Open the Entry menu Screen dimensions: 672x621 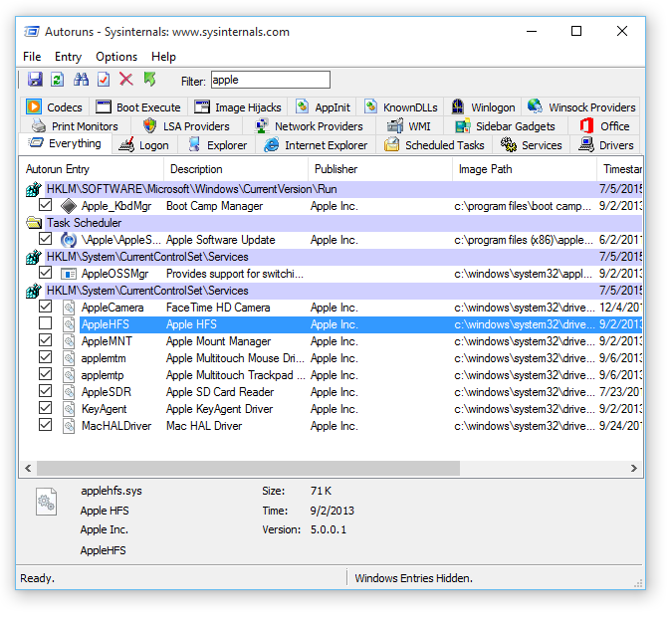tap(68, 57)
